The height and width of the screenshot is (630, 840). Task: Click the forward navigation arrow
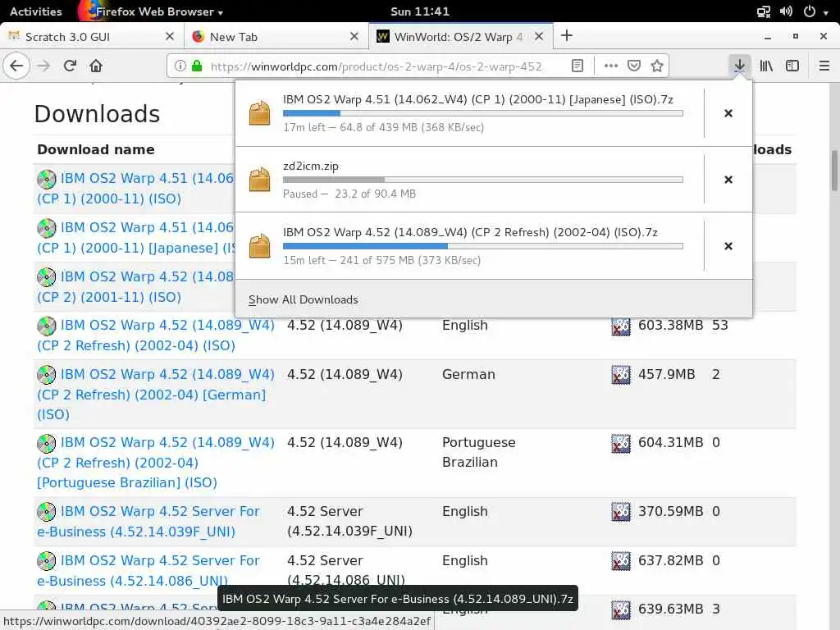point(43,66)
